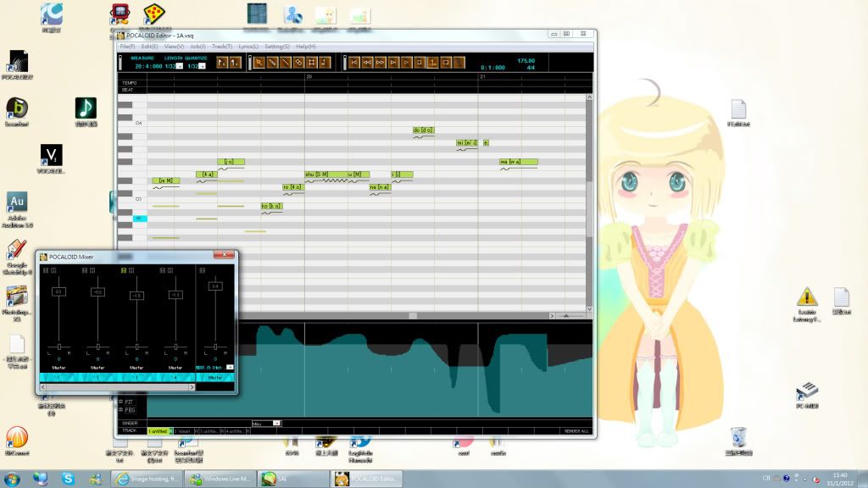Image resolution: width=868 pixels, height=488 pixels.
Task: Open the QUANTIZE 1/32 dropdown
Action: (203, 66)
